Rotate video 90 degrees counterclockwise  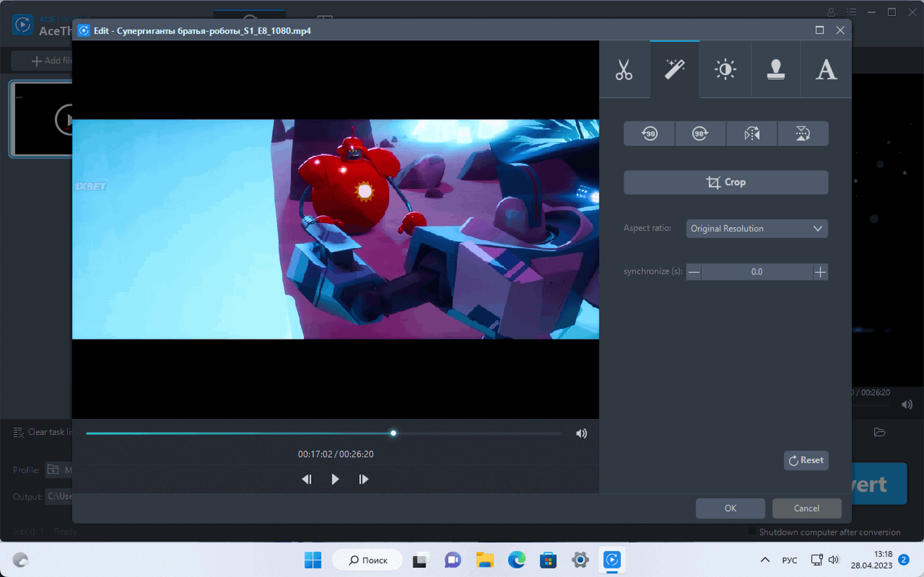pyautogui.click(x=649, y=134)
